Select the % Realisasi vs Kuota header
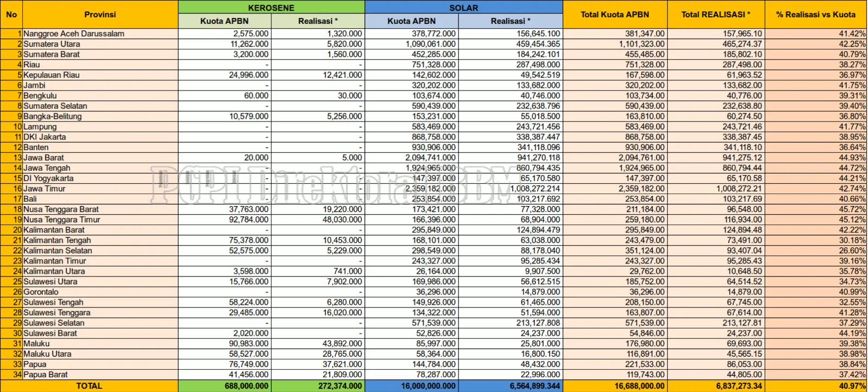Viewport: 868px width, 392px height. [815, 15]
